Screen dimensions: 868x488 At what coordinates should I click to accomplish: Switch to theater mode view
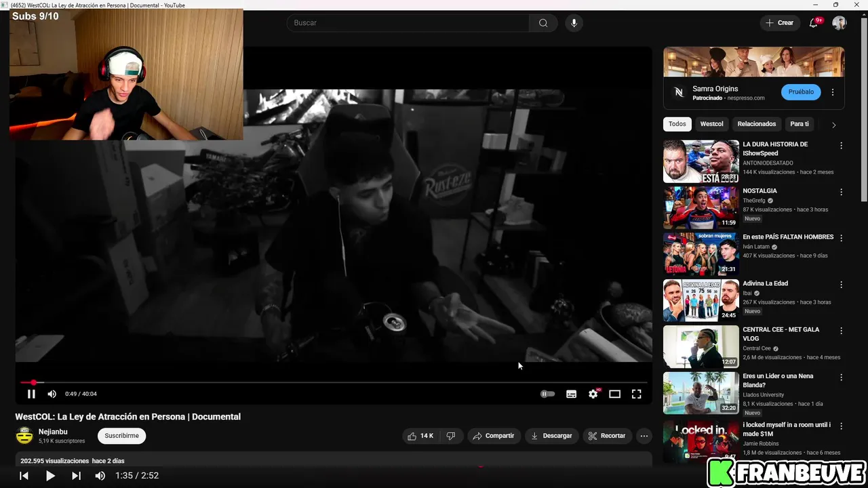[x=615, y=394]
